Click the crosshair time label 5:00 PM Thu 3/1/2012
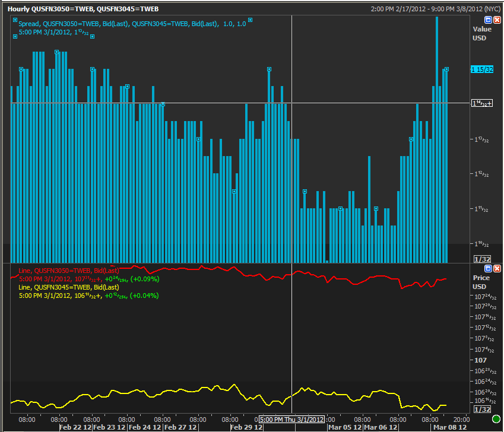 (x=291, y=420)
